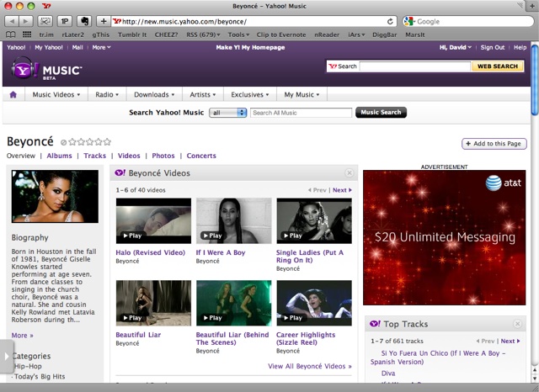Rate Beyoncé one star

click(x=72, y=142)
